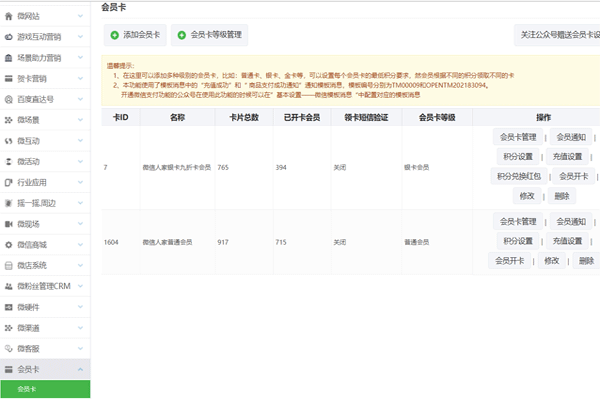Click the icon beside 微活动
This screenshot has width=600, height=400.
click(x=8, y=162)
